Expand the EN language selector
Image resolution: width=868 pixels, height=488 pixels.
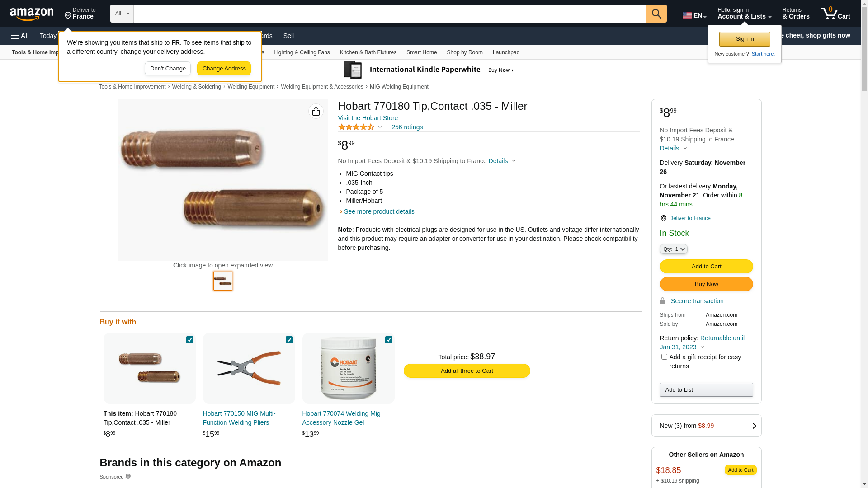694,15
